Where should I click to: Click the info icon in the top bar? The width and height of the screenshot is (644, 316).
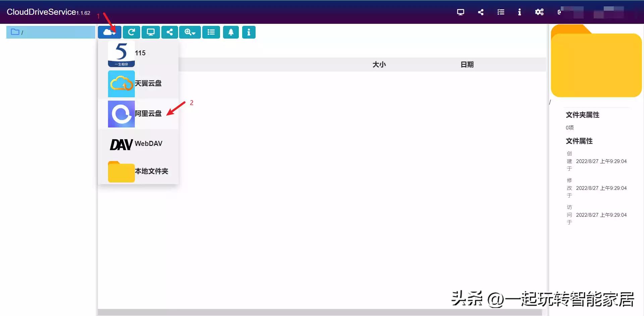point(519,12)
